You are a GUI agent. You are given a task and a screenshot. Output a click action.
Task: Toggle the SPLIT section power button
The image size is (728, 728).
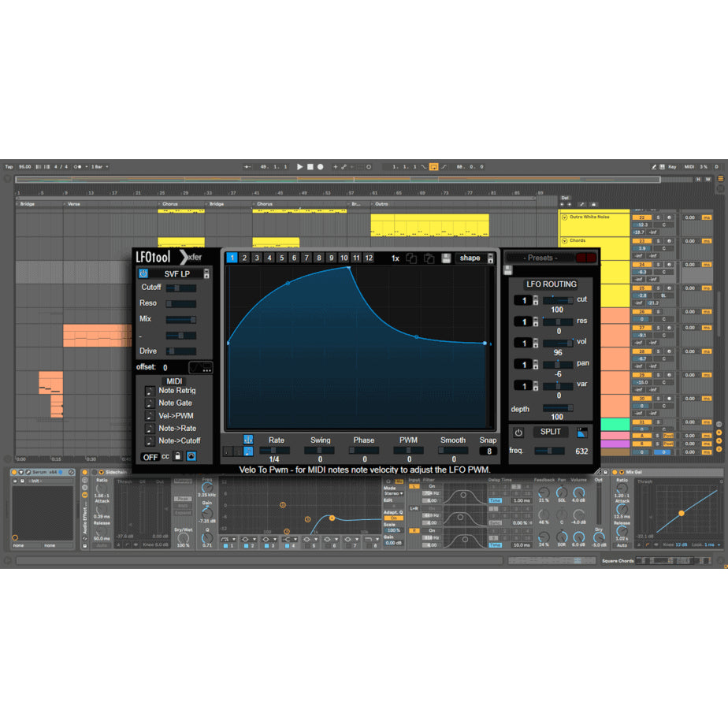(518, 433)
